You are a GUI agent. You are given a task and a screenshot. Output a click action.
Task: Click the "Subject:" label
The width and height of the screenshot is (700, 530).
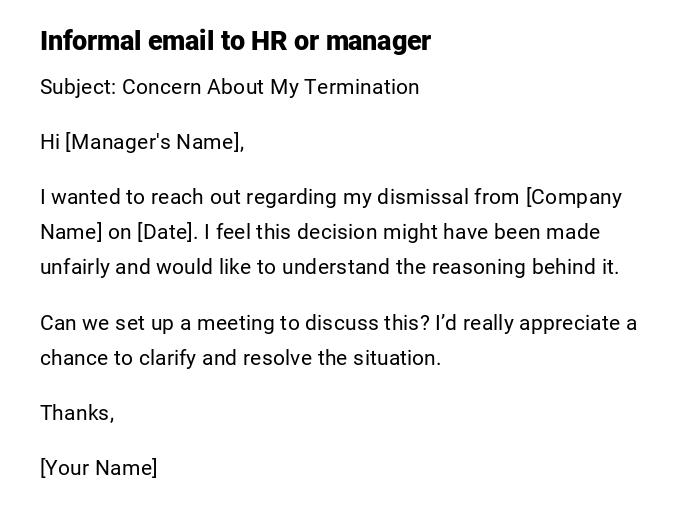[78, 87]
